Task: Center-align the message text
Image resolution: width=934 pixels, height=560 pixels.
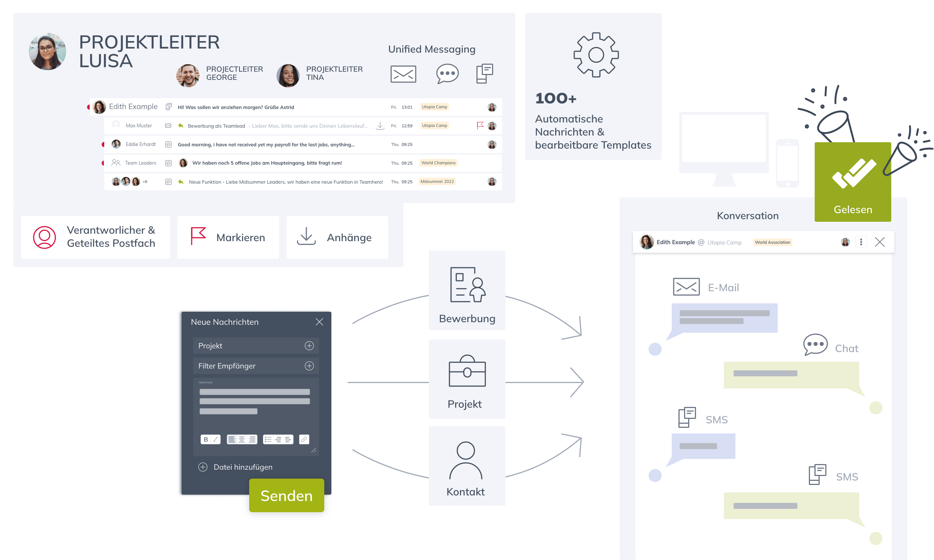Action: [x=242, y=439]
